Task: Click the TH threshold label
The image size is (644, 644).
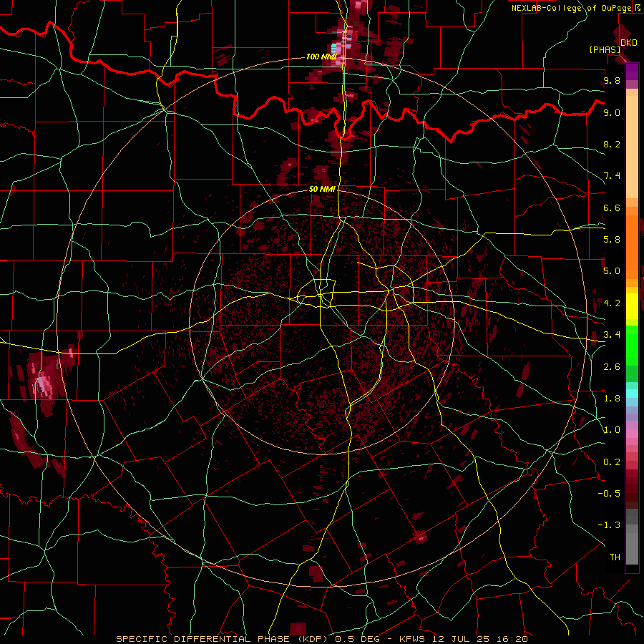Action: click(x=615, y=557)
